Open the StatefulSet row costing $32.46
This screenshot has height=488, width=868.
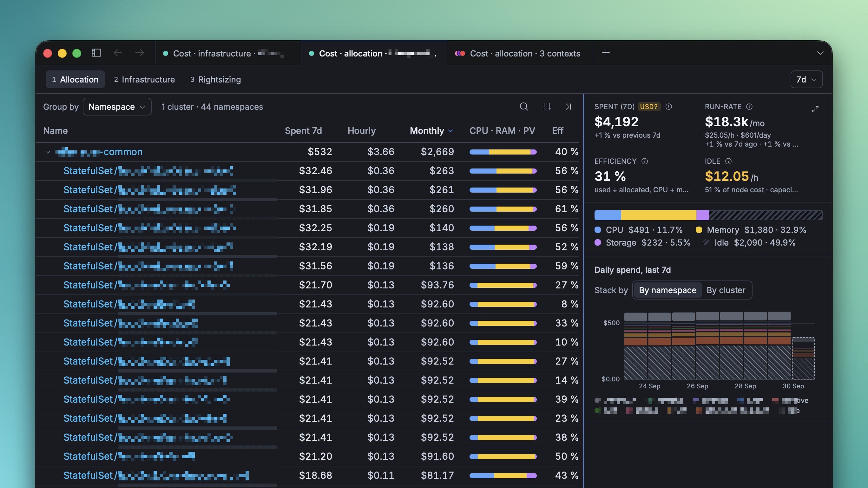click(307, 171)
